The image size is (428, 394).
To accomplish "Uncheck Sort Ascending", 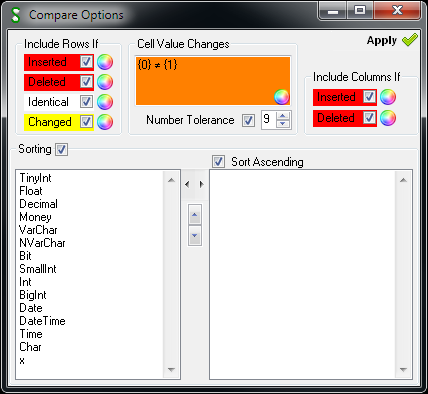I will tap(218, 162).
